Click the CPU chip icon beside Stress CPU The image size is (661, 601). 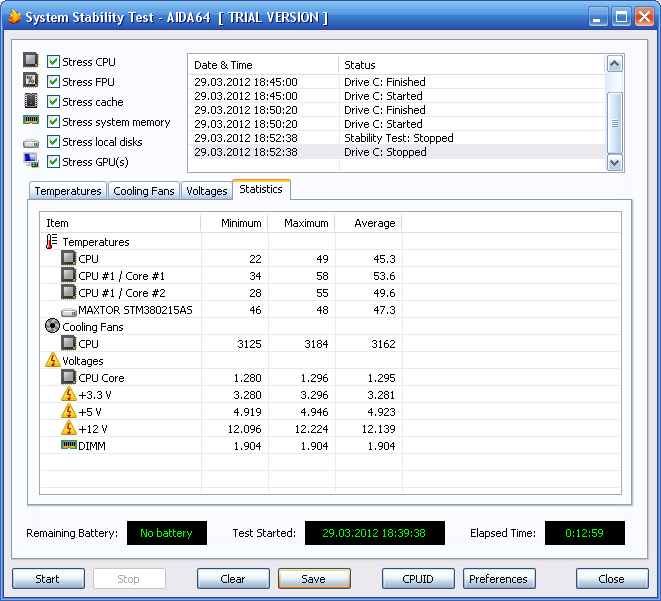click(x=30, y=60)
